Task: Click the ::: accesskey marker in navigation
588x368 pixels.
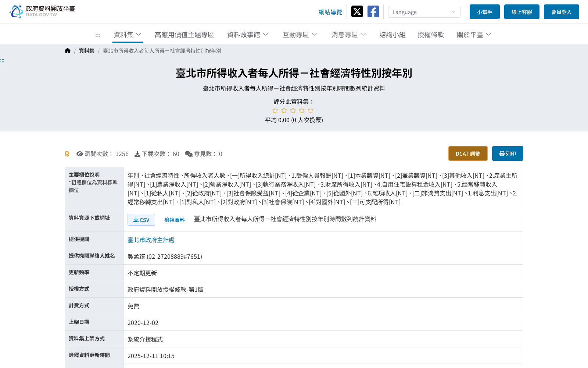Action: pos(98,35)
